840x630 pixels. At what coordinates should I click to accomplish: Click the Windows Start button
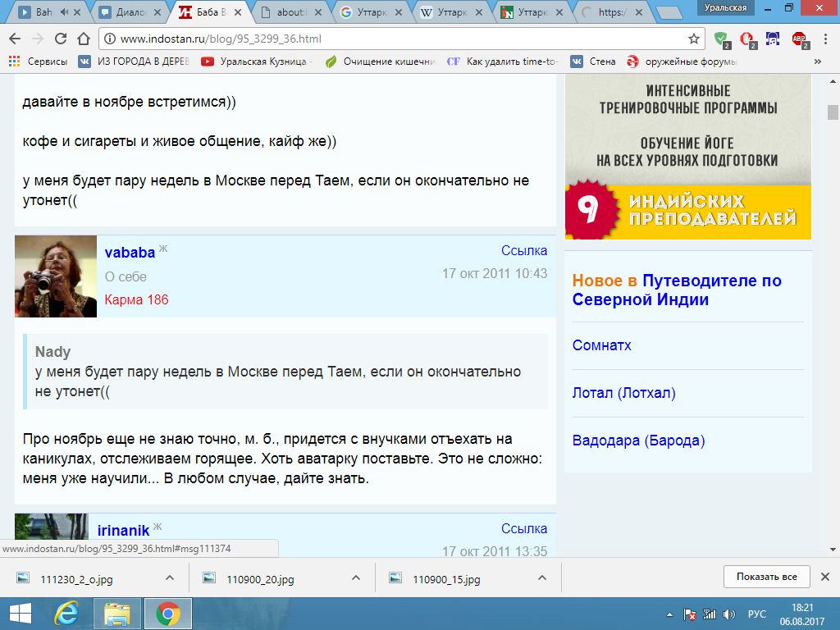(20, 614)
